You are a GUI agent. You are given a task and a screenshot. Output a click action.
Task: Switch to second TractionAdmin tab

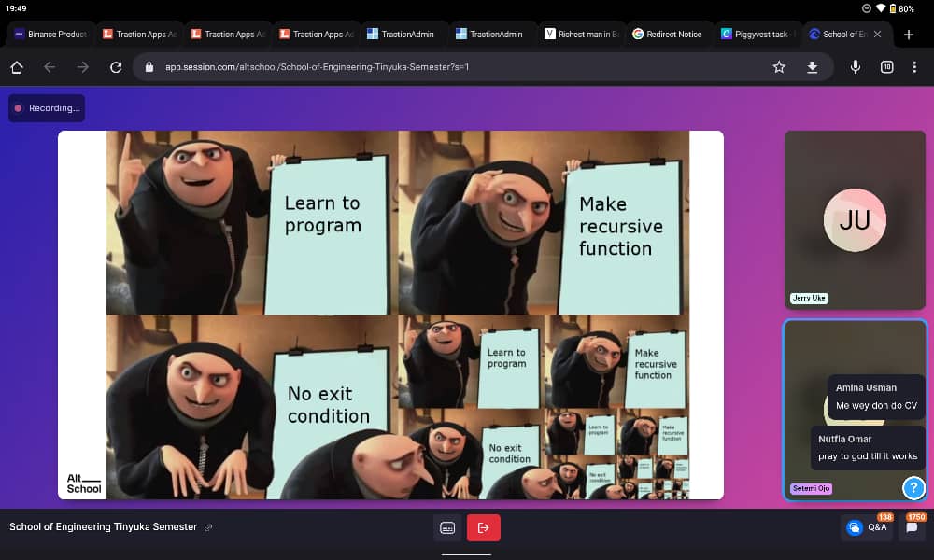click(493, 34)
